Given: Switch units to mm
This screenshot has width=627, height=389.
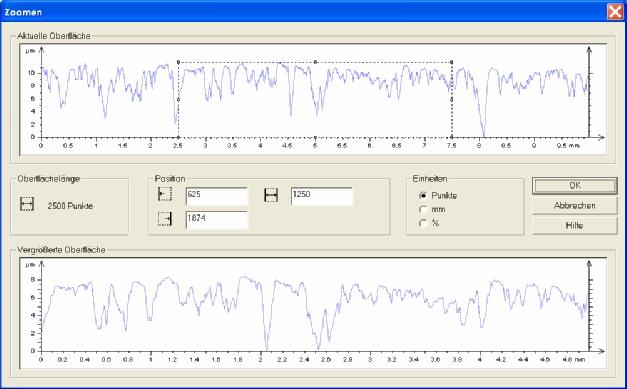Looking at the screenshot, I should click(423, 209).
